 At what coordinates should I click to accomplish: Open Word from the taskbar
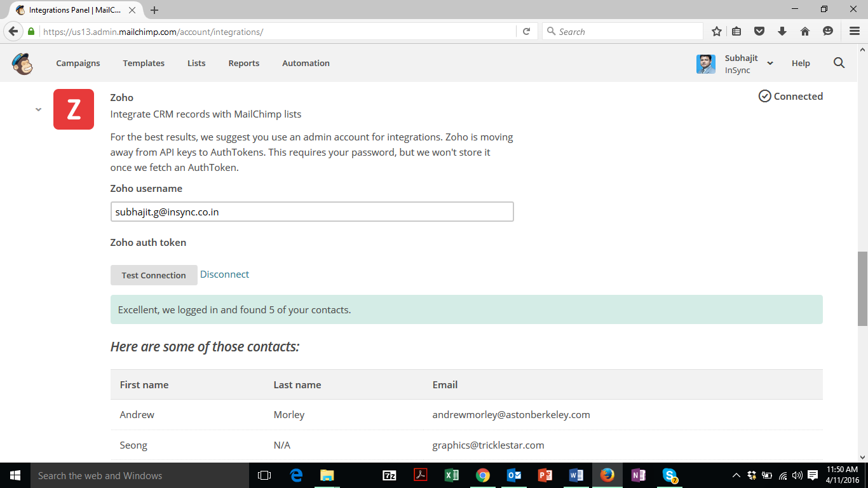coord(576,475)
